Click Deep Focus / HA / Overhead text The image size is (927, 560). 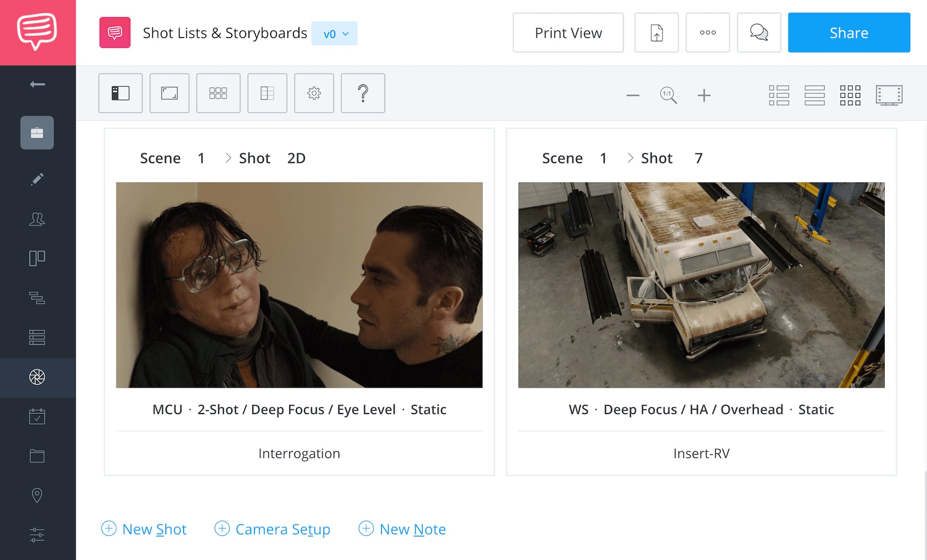(x=693, y=409)
